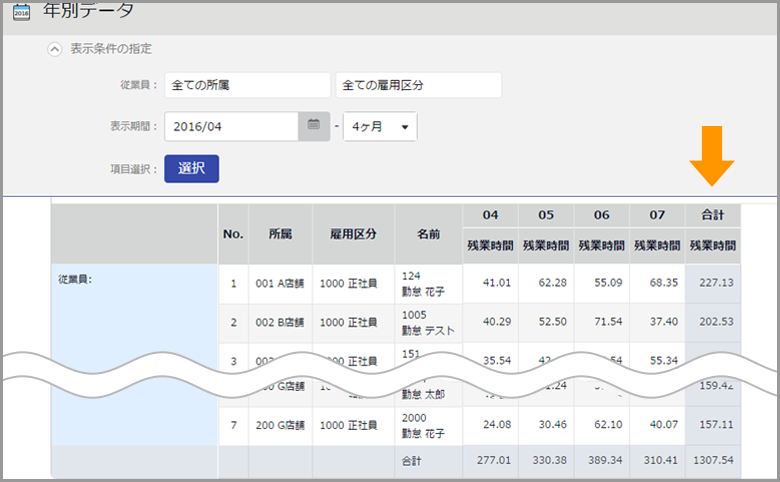Click the 選択 button

coord(192,169)
